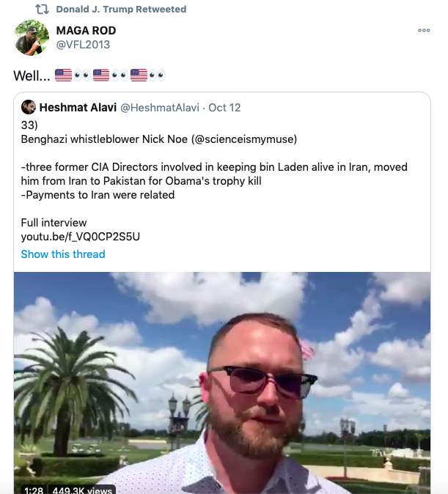Click the 1:28 video duration badge
This screenshot has width=448, height=494.
(x=34, y=490)
